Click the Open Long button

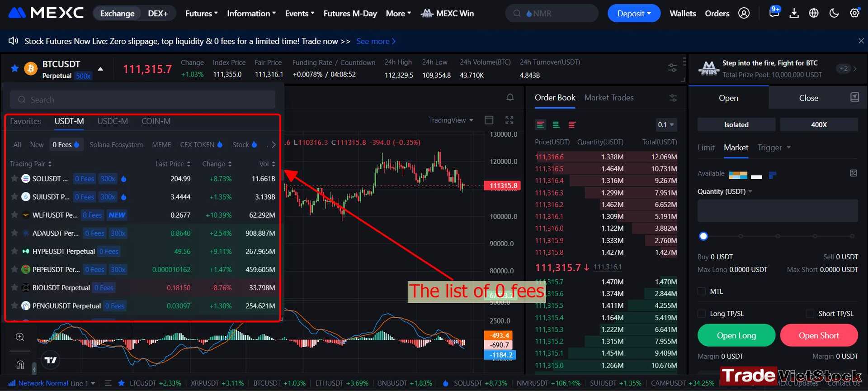(736, 335)
